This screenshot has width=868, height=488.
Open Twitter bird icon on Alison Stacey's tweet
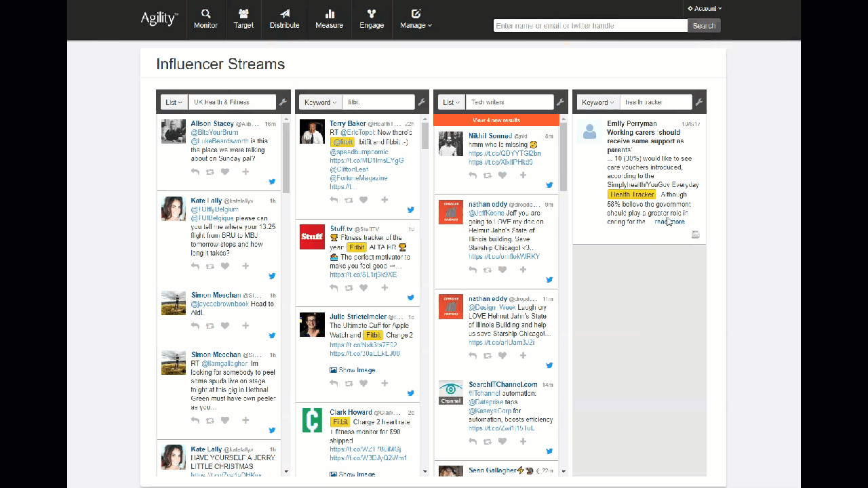point(272,182)
